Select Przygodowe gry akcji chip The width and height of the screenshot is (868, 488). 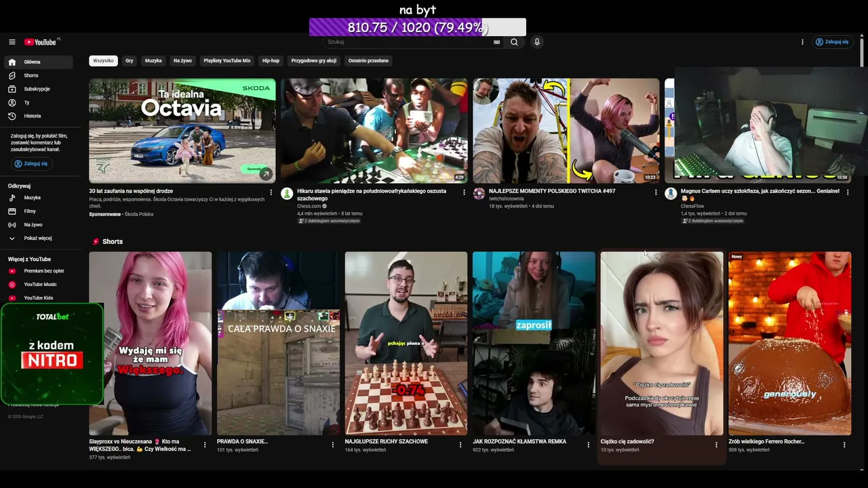click(x=314, y=61)
